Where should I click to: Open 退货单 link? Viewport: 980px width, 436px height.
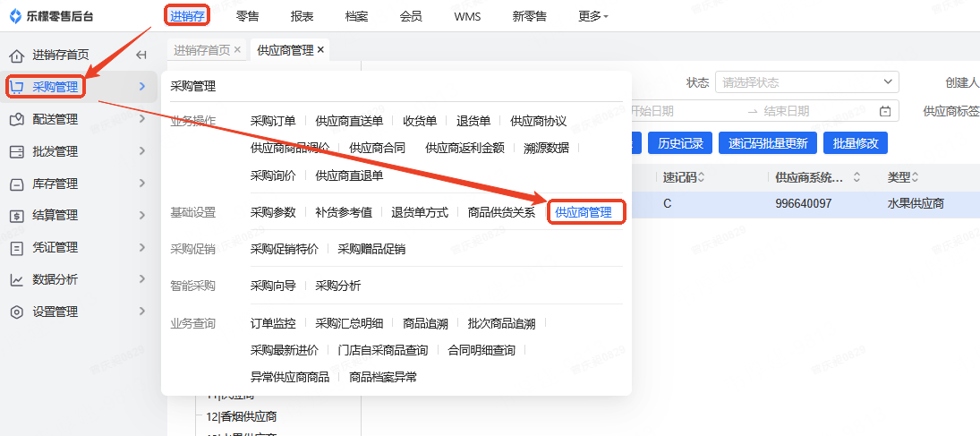pos(473,122)
